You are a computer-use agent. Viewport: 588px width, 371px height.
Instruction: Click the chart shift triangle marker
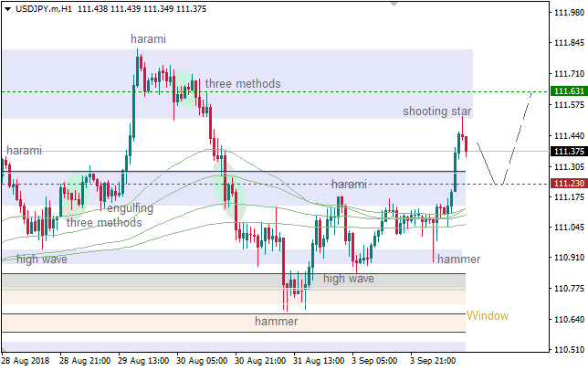coord(393,5)
